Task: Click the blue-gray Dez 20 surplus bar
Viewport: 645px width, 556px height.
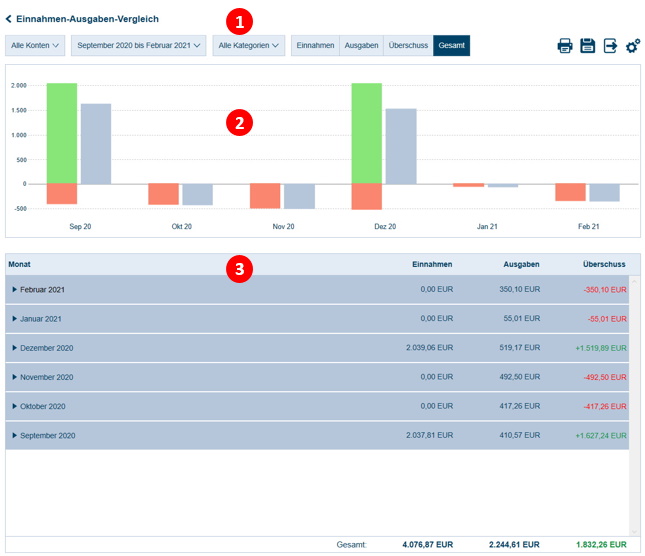Action: tap(401, 146)
